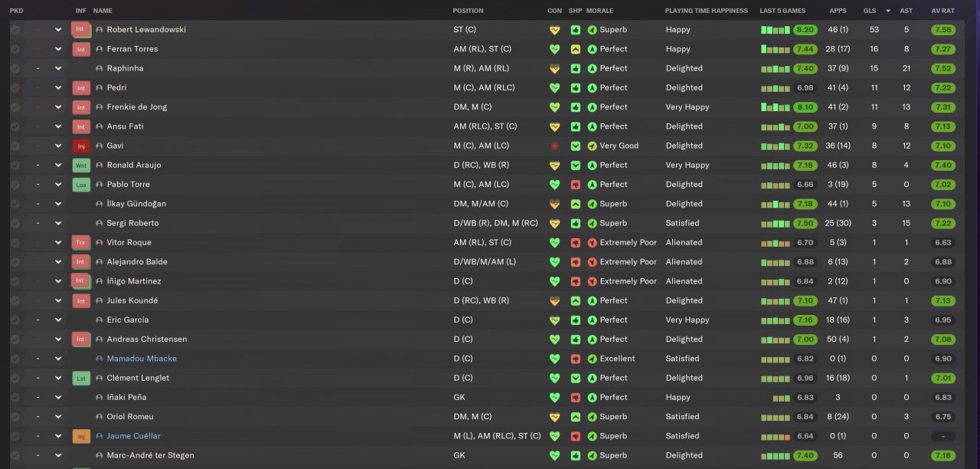
Task: Click Clément Lenglet's Lst status badge
Action: pyautogui.click(x=81, y=378)
